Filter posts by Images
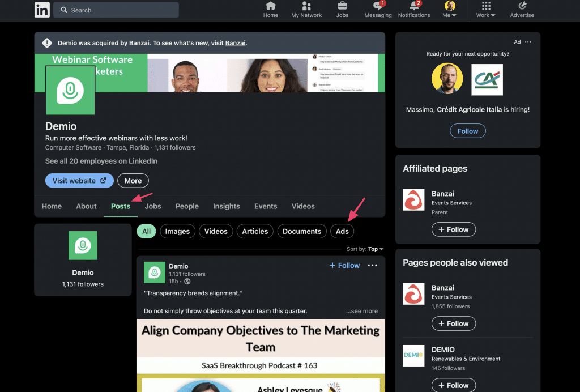The width and height of the screenshot is (580, 392). tap(177, 232)
